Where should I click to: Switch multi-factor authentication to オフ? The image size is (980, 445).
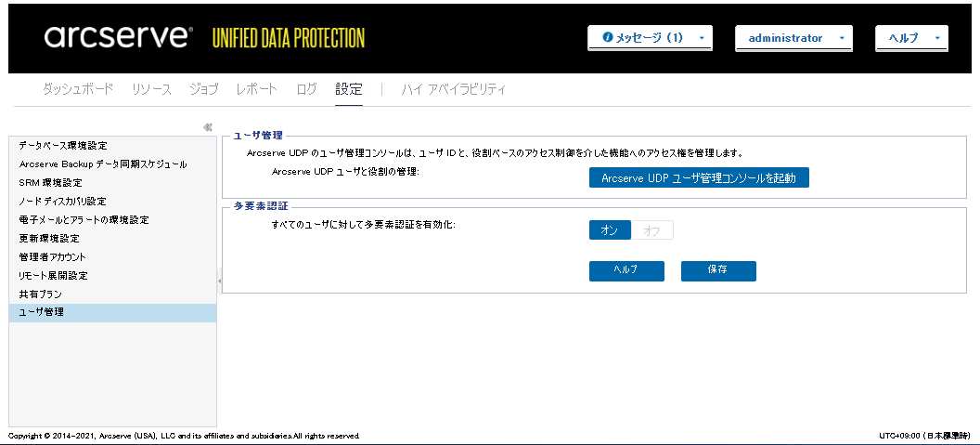click(652, 230)
